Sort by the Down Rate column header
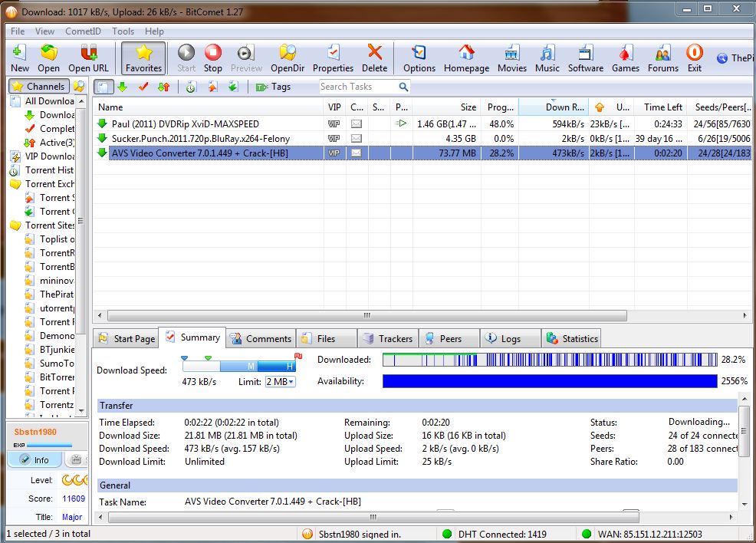756x543 pixels. [x=554, y=107]
